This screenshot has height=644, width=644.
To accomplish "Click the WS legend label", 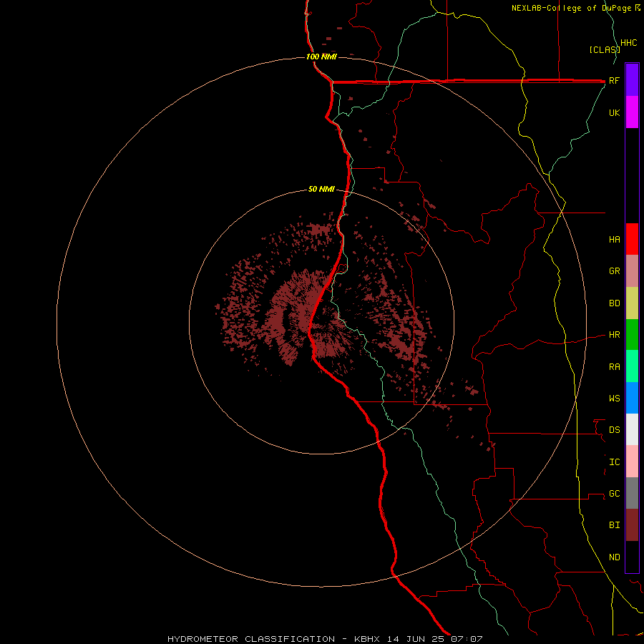I will pos(614,398).
